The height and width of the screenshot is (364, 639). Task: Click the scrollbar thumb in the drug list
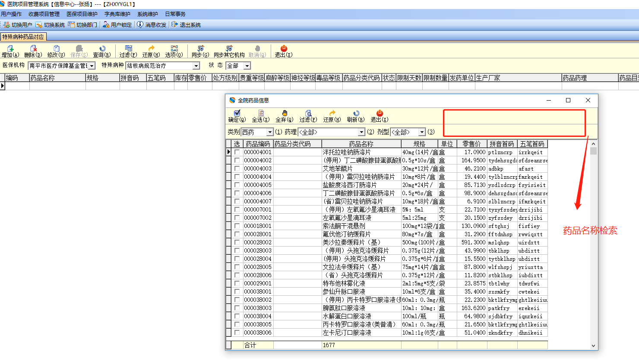[x=594, y=151]
